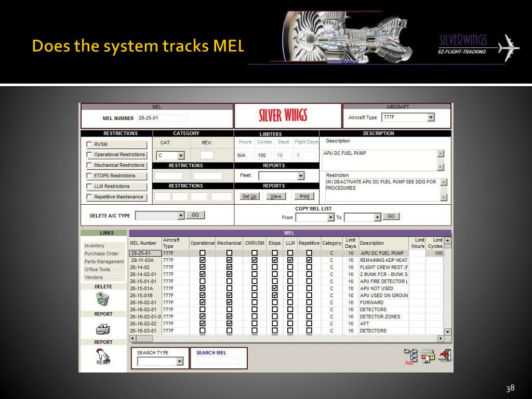
Task: Toggle Repetitive checkbox in 29-11-03A row
Action: [x=309, y=260]
